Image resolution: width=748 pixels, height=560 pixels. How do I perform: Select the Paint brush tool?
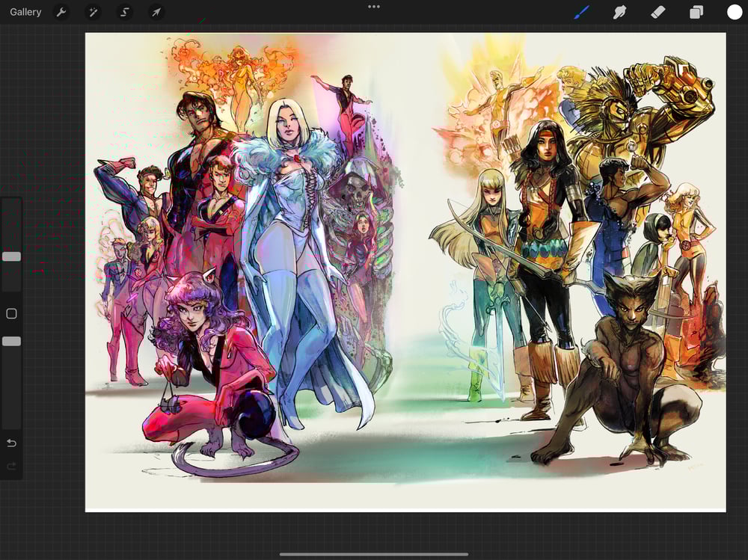(582, 12)
